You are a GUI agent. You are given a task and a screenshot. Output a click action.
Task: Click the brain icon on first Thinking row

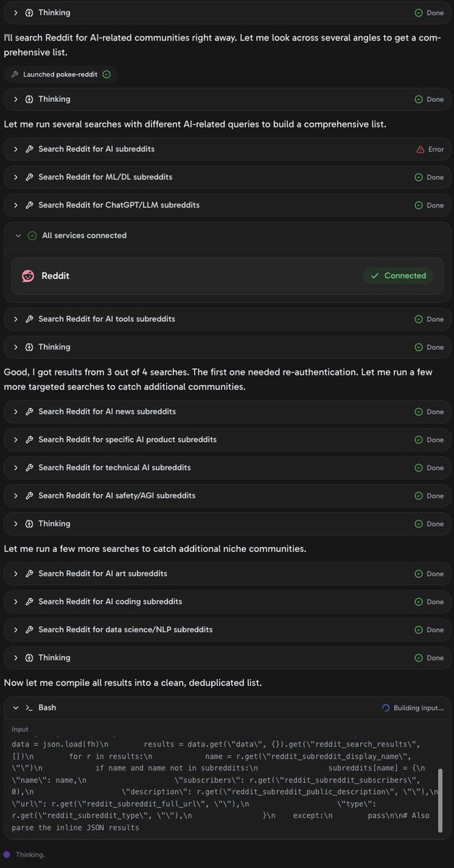(x=30, y=13)
